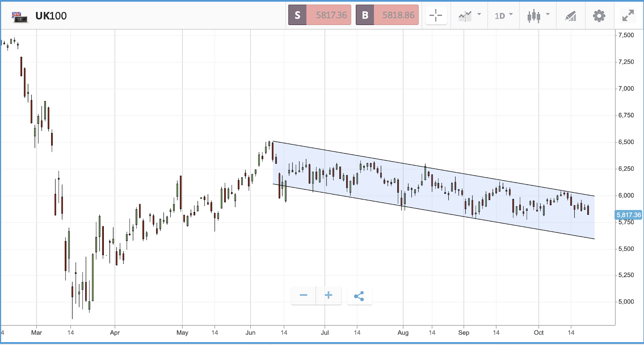Click Buy button at 5818.86
644x345 pixels.
click(x=387, y=15)
